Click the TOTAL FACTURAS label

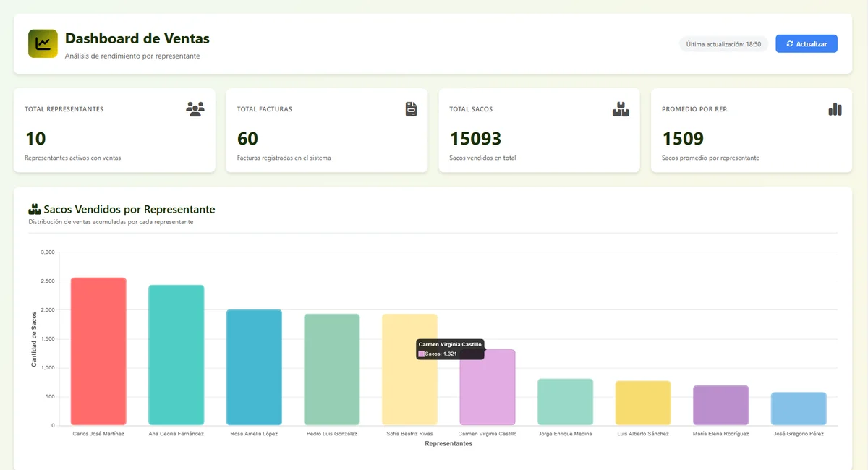[x=265, y=109]
